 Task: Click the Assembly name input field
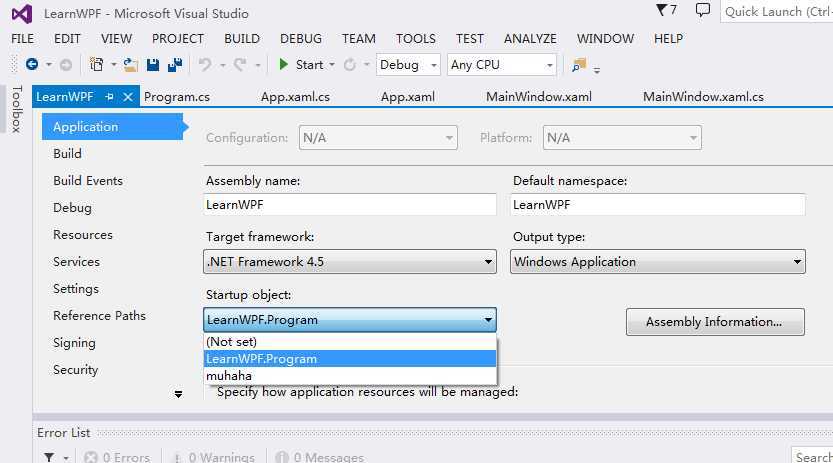point(349,204)
